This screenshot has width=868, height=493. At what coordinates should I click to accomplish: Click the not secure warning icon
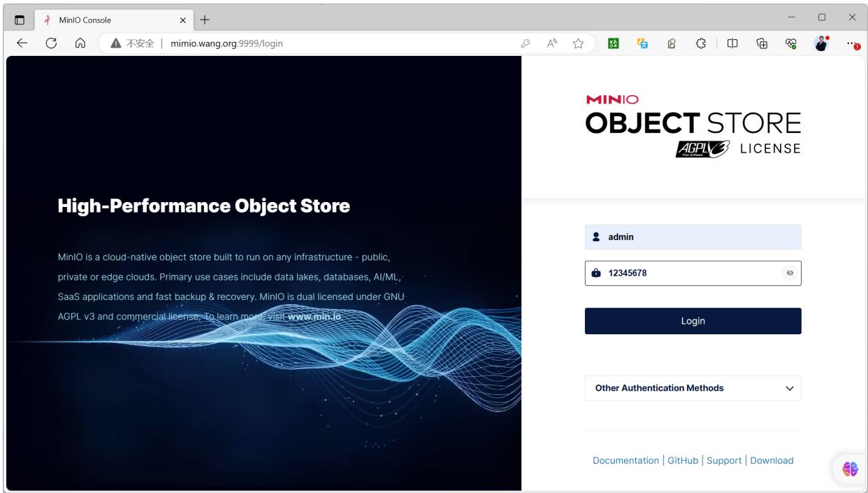coord(115,43)
